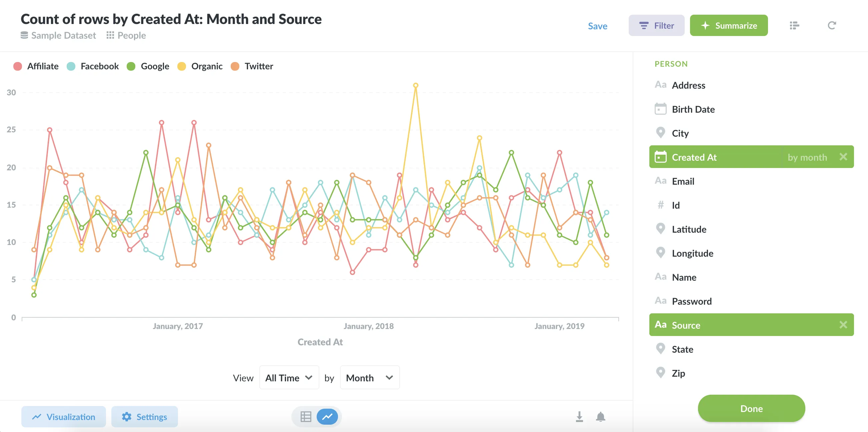Viewport: 868px width, 432px height.
Task: Click the 'Created At' x-axis label
Action: click(320, 342)
